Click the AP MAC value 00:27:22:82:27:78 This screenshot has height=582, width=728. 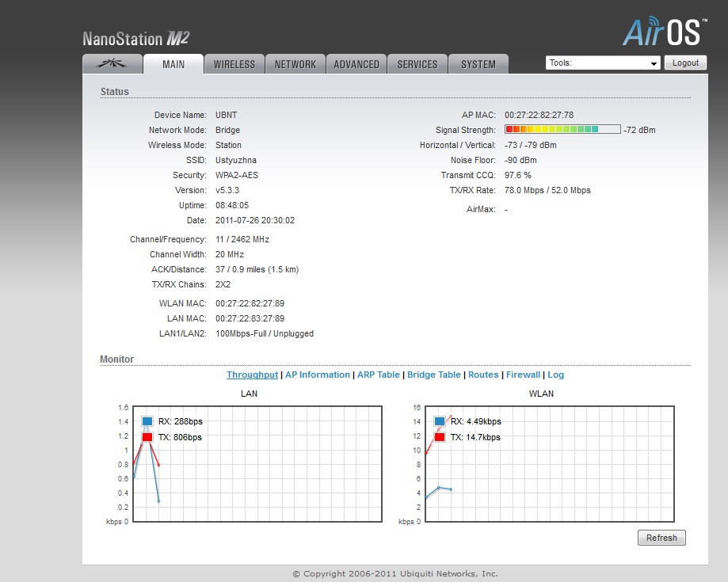pos(539,115)
